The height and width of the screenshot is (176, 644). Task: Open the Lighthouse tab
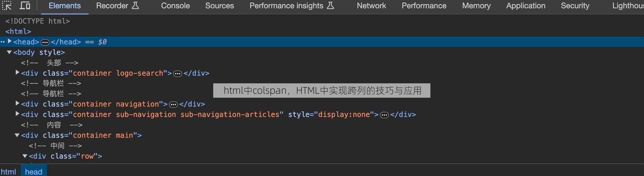(627, 6)
